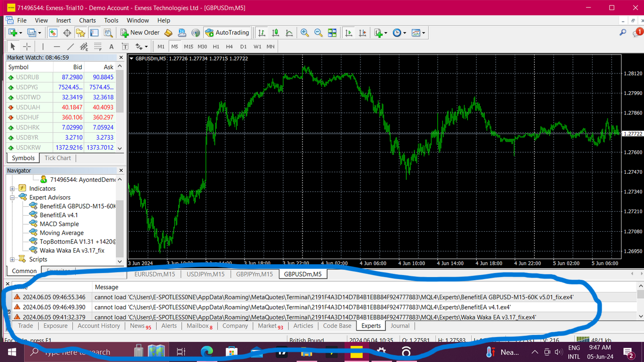Click the Market Watch scrollbar down arrow
The height and width of the screenshot is (362, 644).
pos(119,148)
